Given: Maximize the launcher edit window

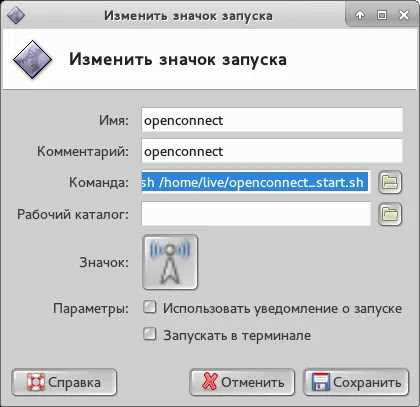Looking at the screenshot, I should click(382, 15).
